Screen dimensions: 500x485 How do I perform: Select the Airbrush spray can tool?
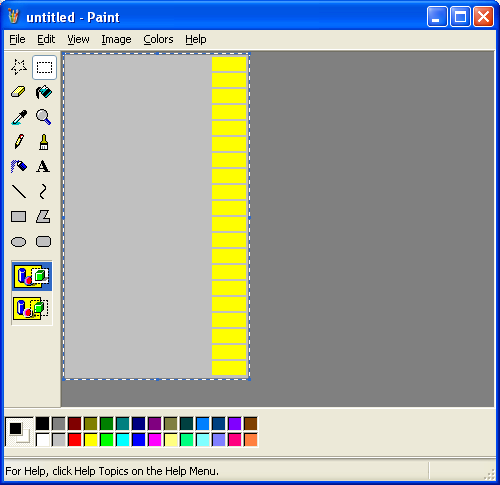(x=19, y=166)
